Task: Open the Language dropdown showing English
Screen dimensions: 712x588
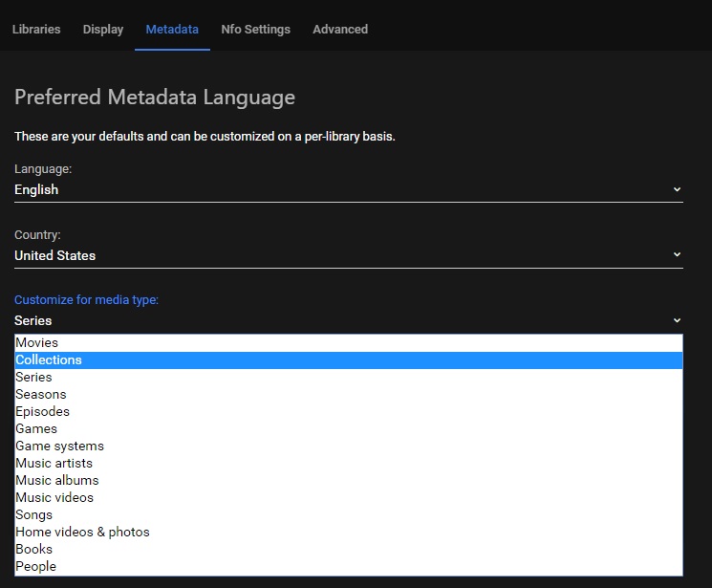Action: point(348,189)
